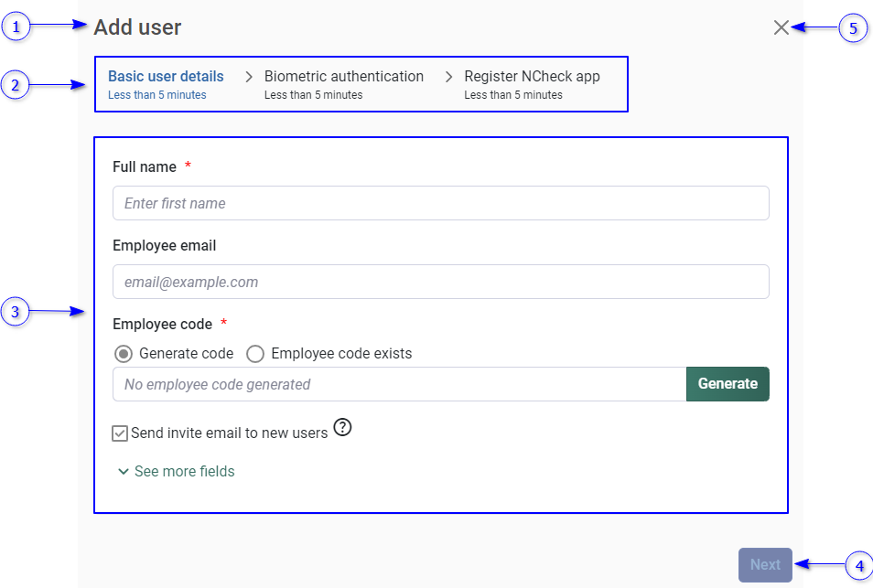873x588 pixels.
Task: Choose the Employee code exists radio option
Action: pos(255,354)
